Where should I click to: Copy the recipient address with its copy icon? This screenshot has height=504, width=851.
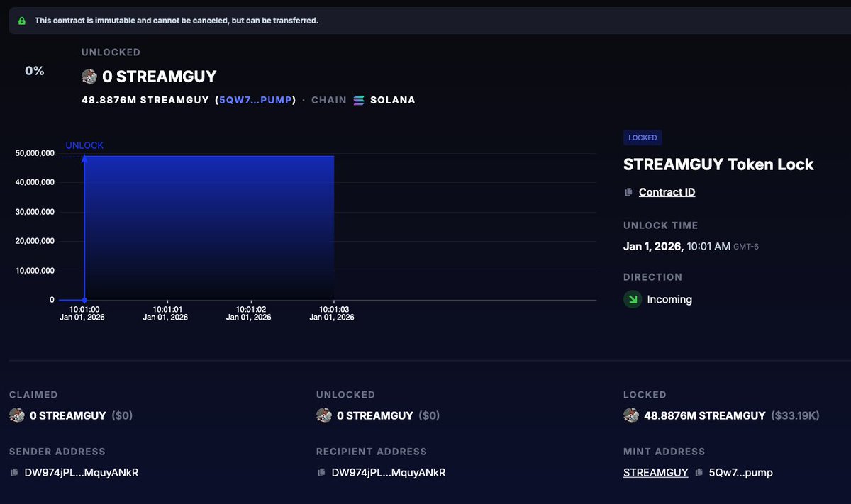(321, 473)
